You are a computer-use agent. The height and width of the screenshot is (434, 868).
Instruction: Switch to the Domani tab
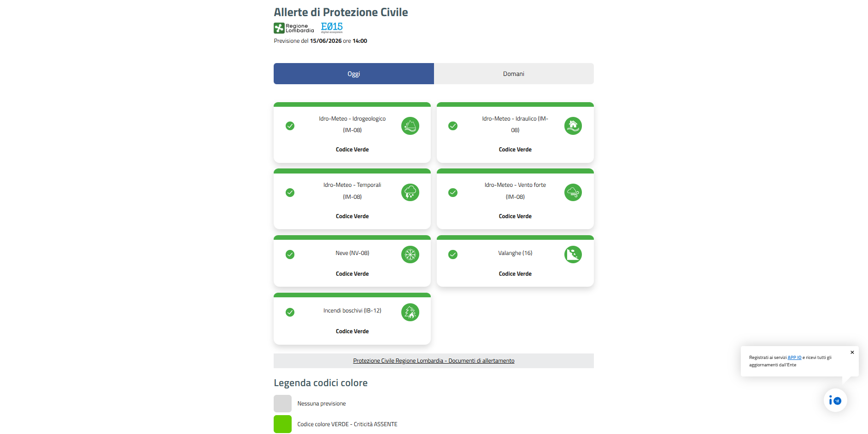514,74
